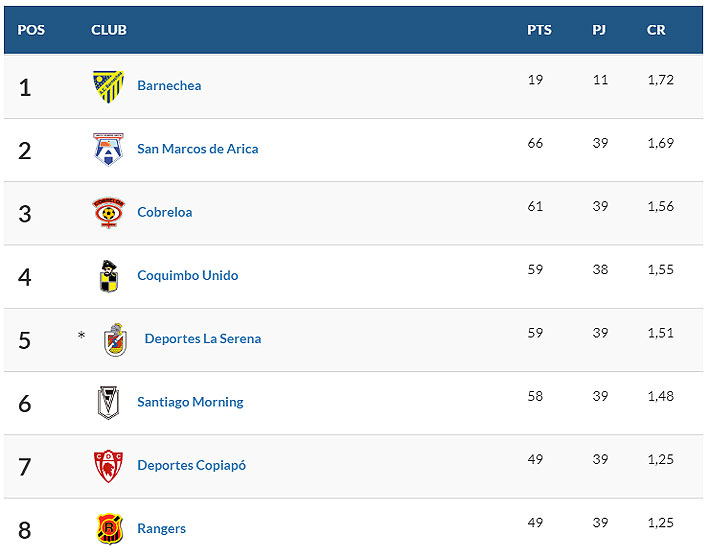Open the Deportes La Serena link
Viewport: 710px width, 558px height.
pyautogui.click(x=202, y=339)
